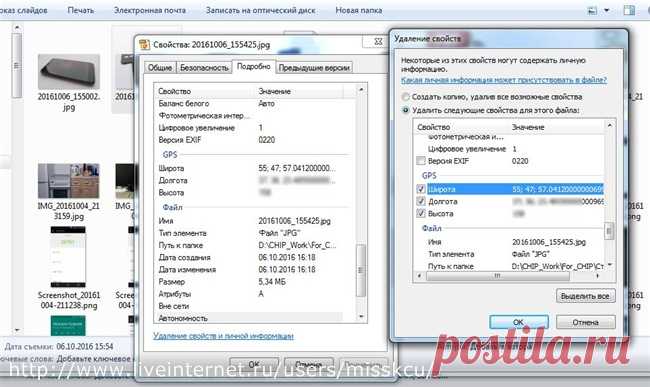
Task: Open Удаление свойств и личной информации link
Action: (223, 336)
